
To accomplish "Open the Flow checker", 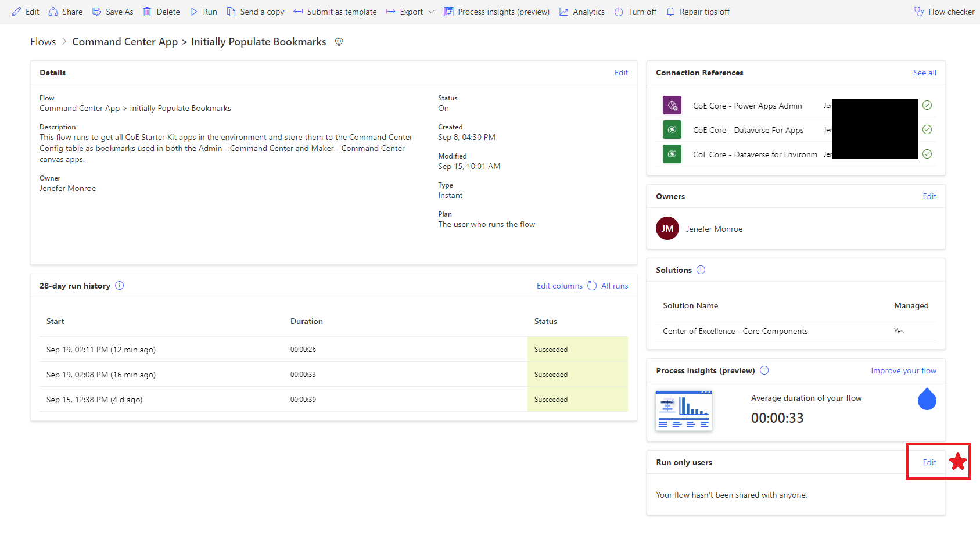I will [x=943, y=12].
